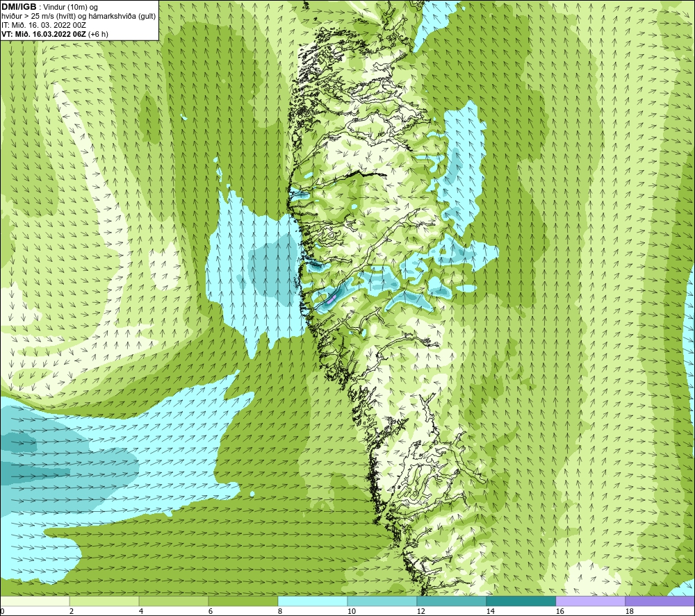Click the 16–18 m/s light purple swatch
Viewport: 695px width, 616px height.
(x=590, y=601)
